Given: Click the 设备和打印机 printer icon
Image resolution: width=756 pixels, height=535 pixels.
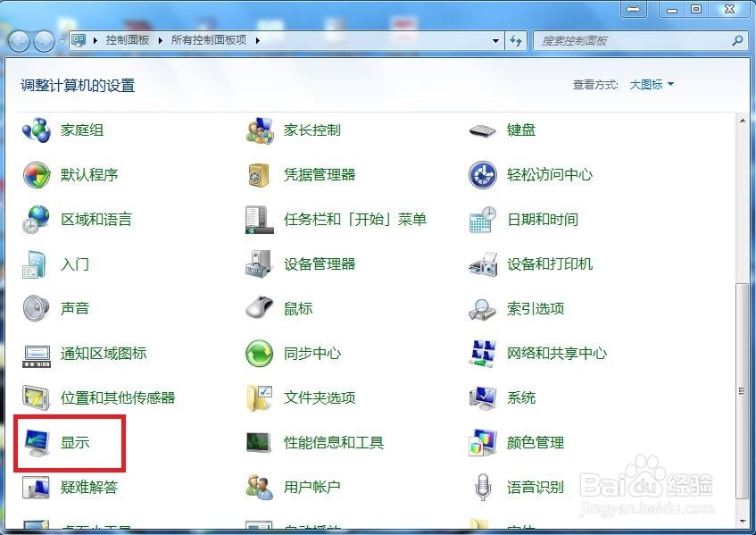Looking at the screenshot, I should [482, 264].
